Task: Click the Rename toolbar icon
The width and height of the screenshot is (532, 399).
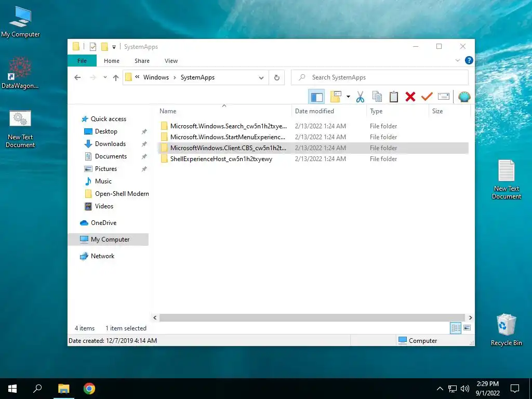Action: tap(444, 97)
